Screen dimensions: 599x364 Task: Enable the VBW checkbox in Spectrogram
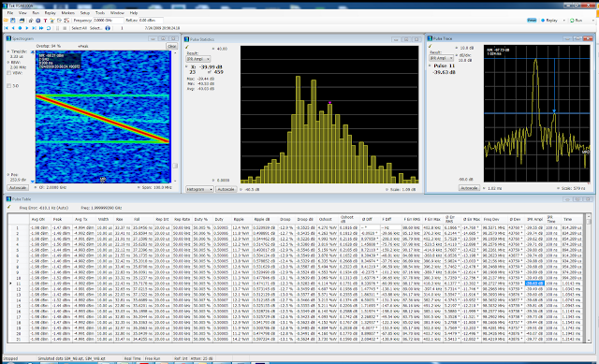pyautogui.click(x=8, y=73)
